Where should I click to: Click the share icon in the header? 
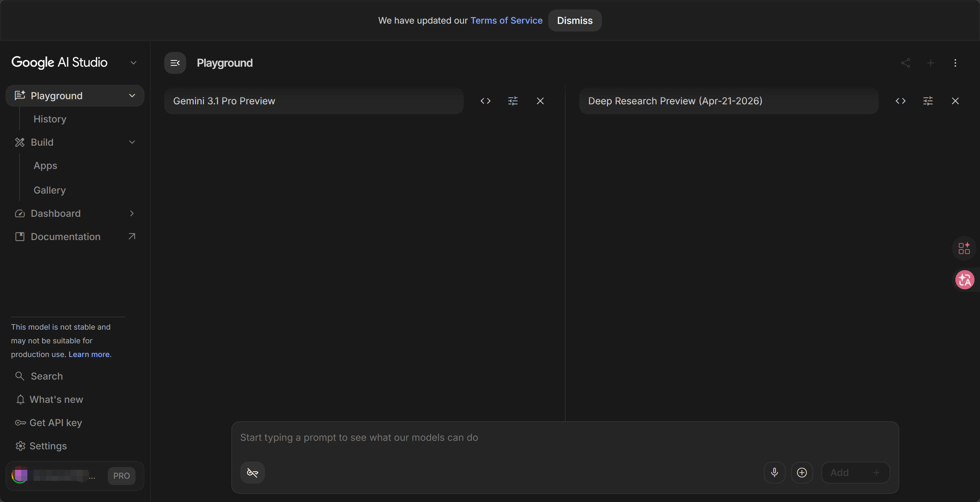coord(905,63)
